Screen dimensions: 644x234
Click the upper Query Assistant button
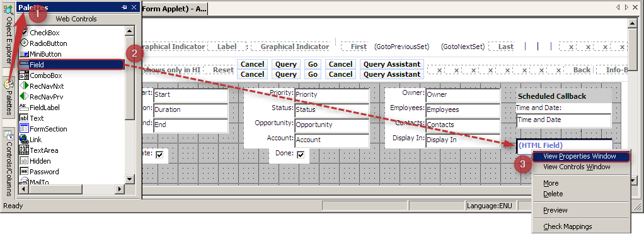click(392, 64)
